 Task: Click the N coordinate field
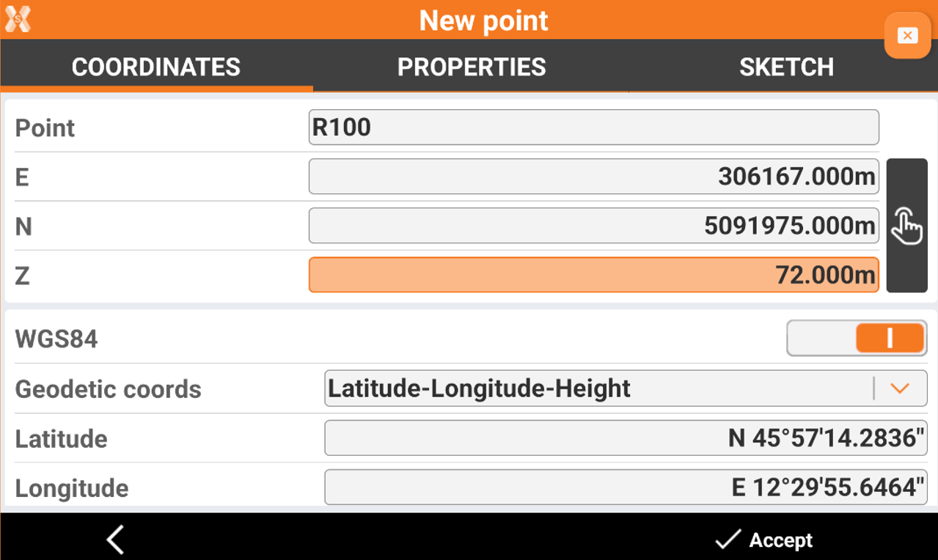pos(593,226)
